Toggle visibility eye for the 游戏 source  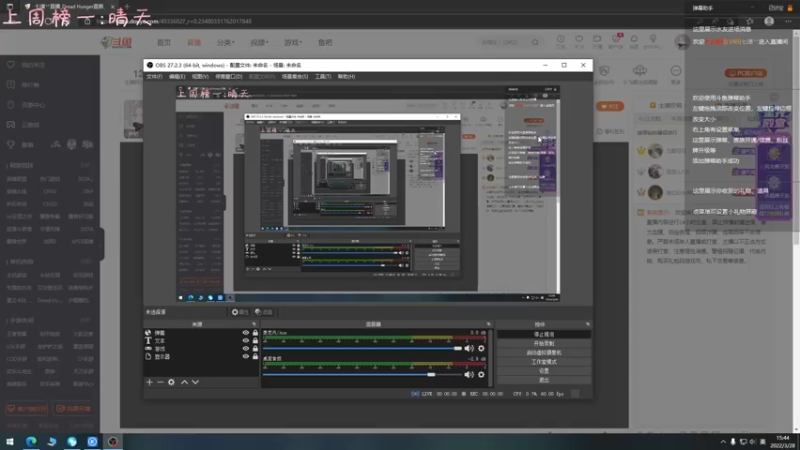coord(246,348)
